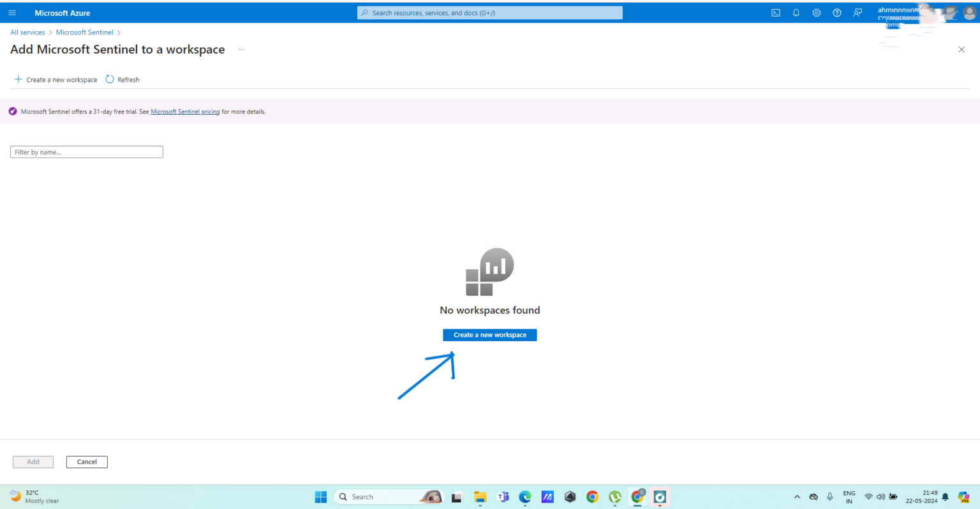This screenshot has width=980, height=509.
Task: Open Azure Cloud Shell from the top bar
Action: tap(775, 13)
